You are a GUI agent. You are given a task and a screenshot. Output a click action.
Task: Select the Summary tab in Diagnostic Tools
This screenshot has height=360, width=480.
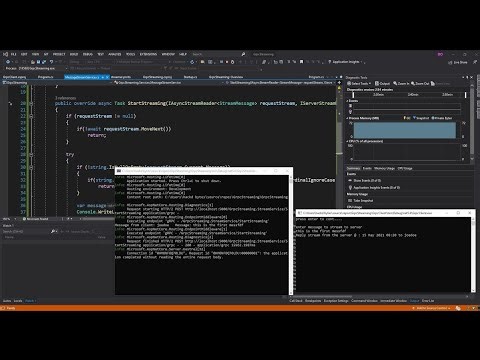(x=353, y=168)
